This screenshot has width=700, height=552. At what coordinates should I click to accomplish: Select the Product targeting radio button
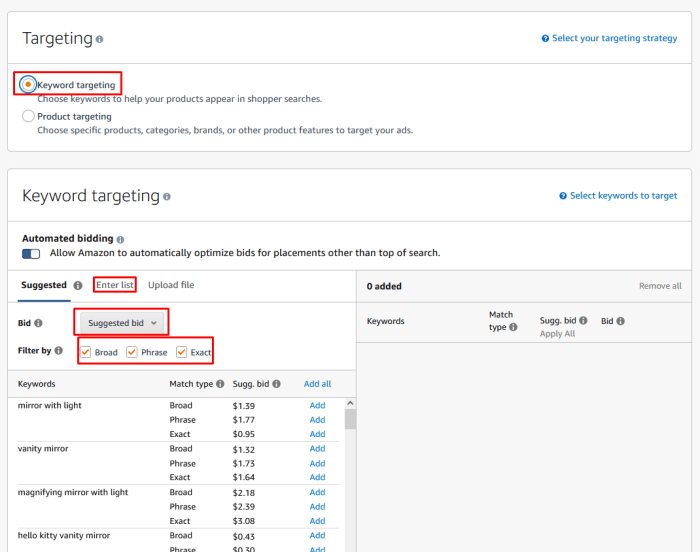[x=28, y=117]
